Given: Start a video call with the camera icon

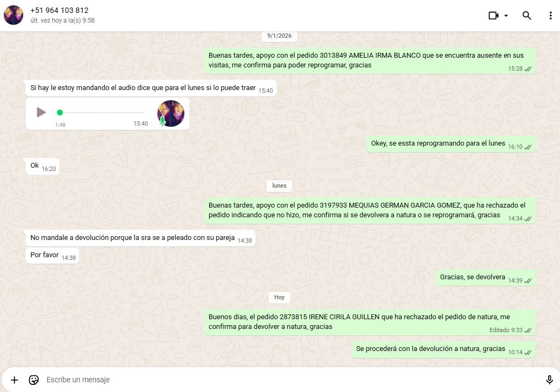Looking at the screenshot, I should coord(493,16).
